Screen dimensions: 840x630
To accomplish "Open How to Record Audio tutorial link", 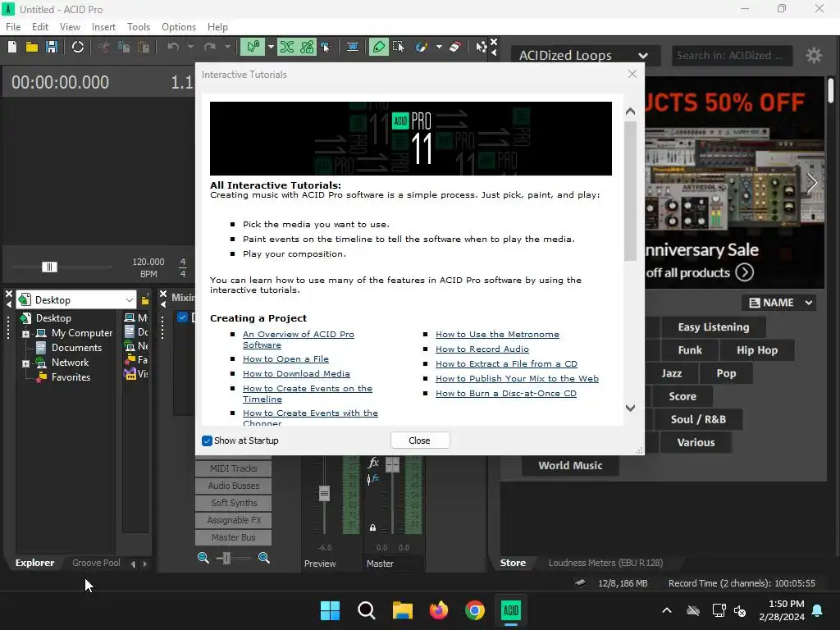I will point(482,349).
